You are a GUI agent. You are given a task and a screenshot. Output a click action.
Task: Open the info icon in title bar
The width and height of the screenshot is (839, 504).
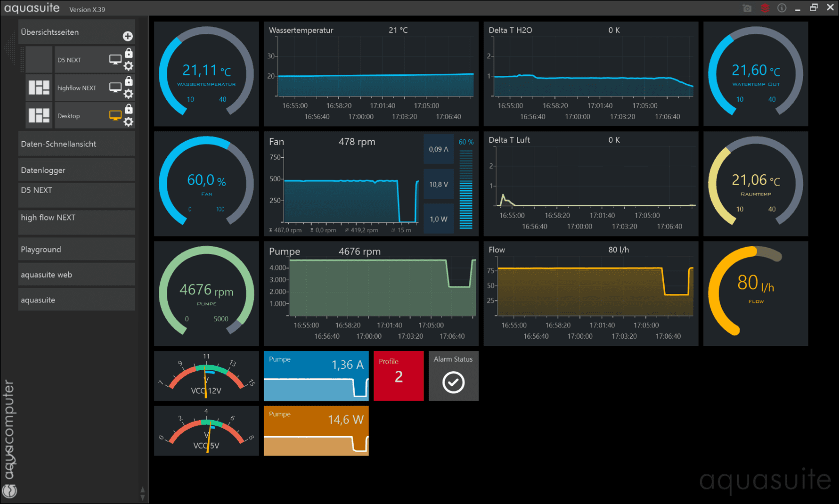(x=782, y=8)
